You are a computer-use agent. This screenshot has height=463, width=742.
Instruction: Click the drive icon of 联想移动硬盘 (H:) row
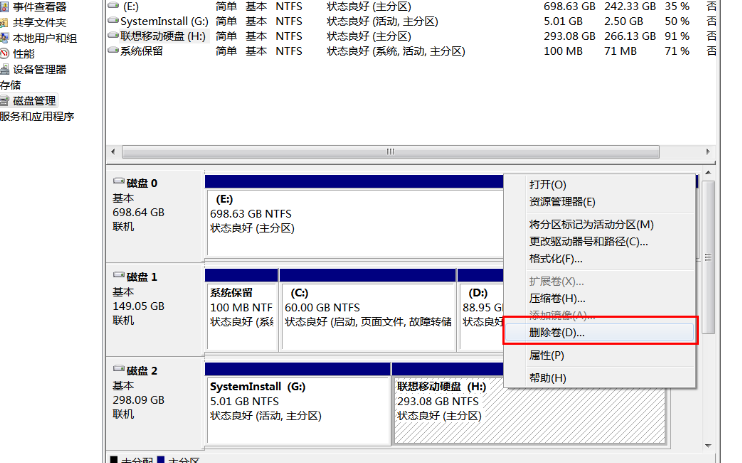pos(113,36)
